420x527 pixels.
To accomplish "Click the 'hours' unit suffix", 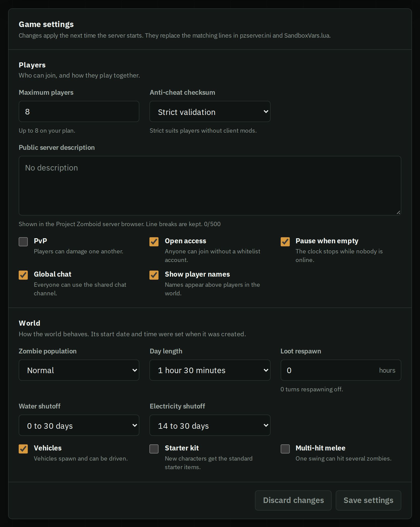I will (387, 370).
